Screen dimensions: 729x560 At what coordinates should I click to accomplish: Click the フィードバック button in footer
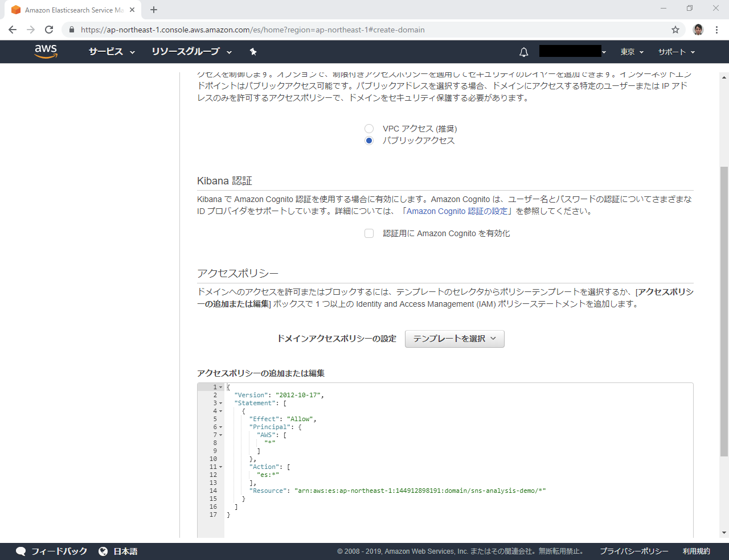52,551
